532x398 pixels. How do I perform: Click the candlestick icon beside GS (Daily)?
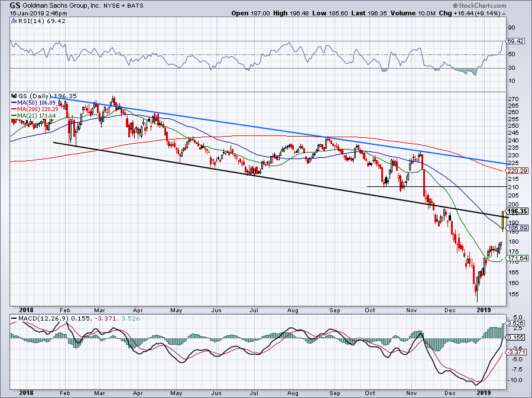(14, 96)
